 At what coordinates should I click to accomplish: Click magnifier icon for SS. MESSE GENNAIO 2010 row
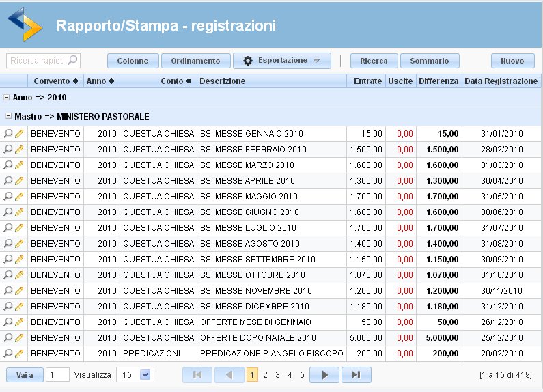[x=8, y=133]
